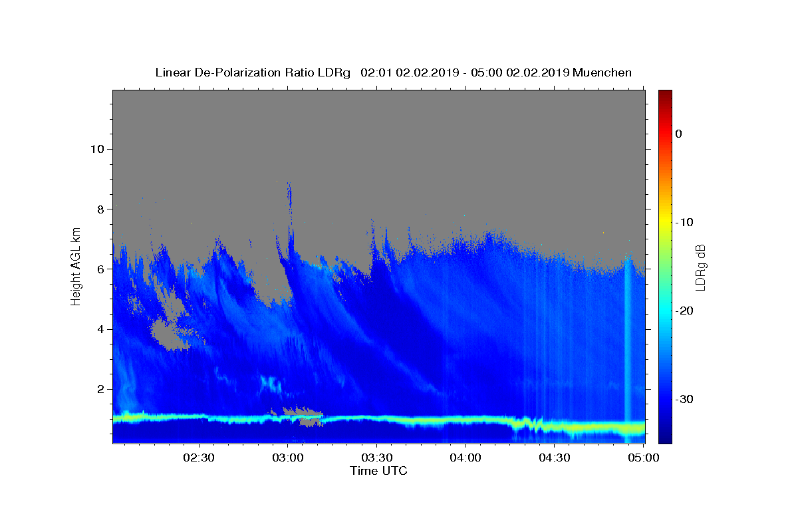
Task: Click the 05:00 time tick label
Action: (643, 458)
